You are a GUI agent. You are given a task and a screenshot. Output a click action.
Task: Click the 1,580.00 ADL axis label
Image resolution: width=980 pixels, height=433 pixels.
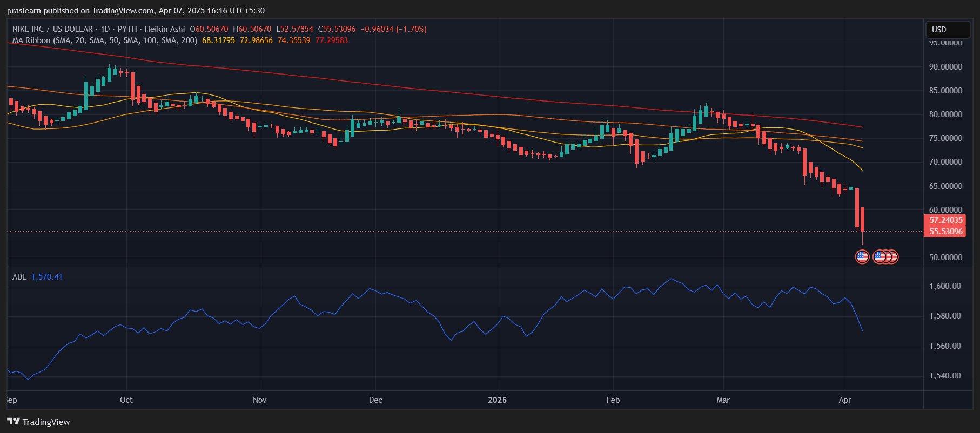click(945, 316)
